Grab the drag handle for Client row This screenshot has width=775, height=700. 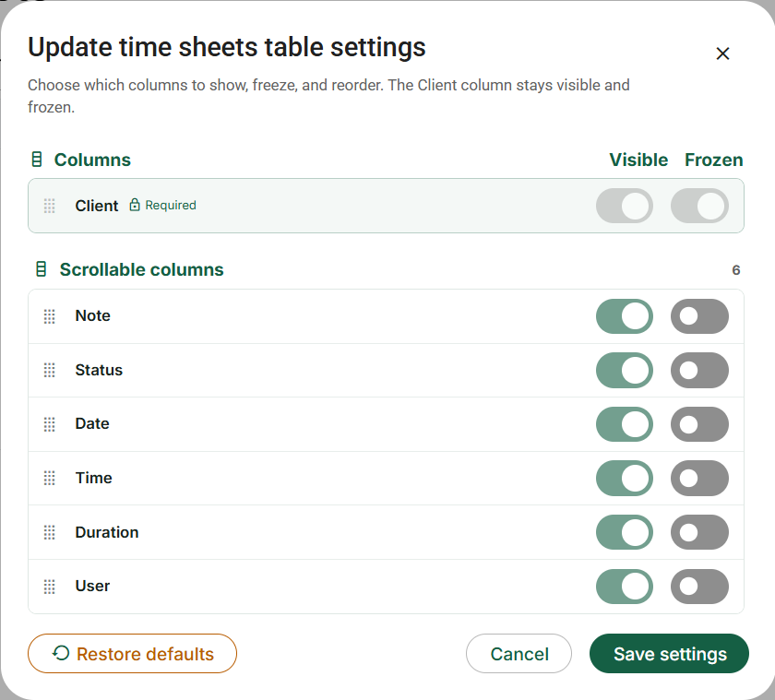(50, 206)
